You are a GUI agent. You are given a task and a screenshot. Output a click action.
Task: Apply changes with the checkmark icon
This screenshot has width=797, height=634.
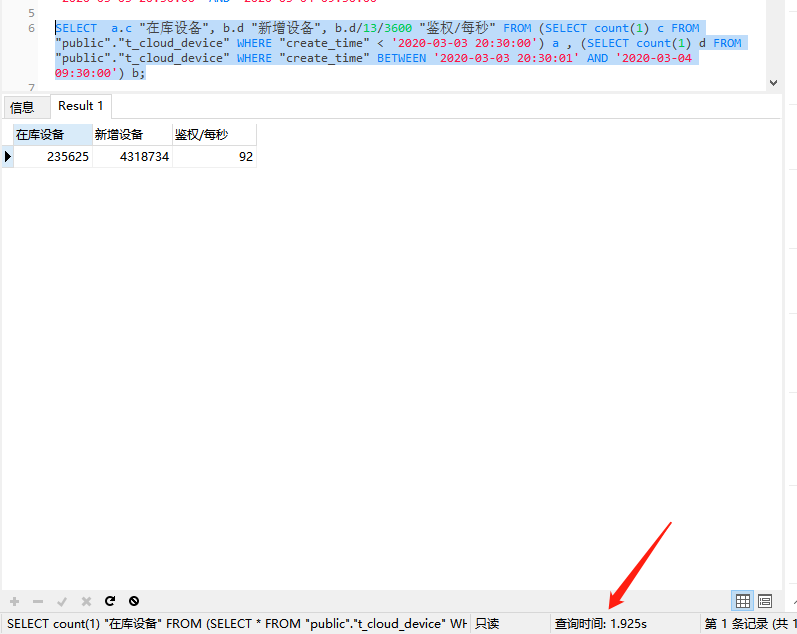[62, 601]
